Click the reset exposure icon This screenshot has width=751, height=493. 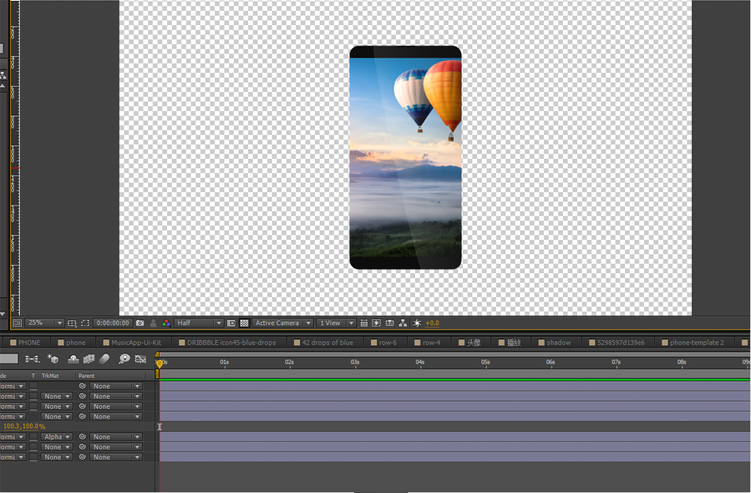[x=417, y=323]
